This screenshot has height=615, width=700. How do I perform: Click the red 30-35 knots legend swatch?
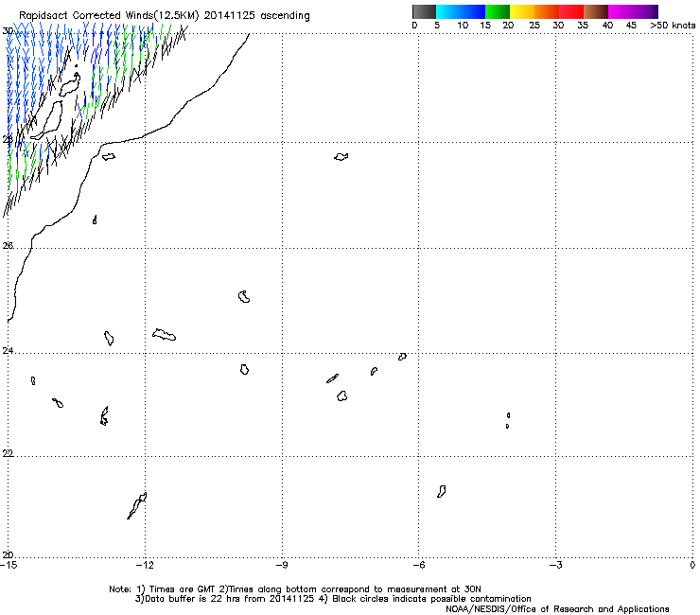pyautogui.click(x=571, y=11)
